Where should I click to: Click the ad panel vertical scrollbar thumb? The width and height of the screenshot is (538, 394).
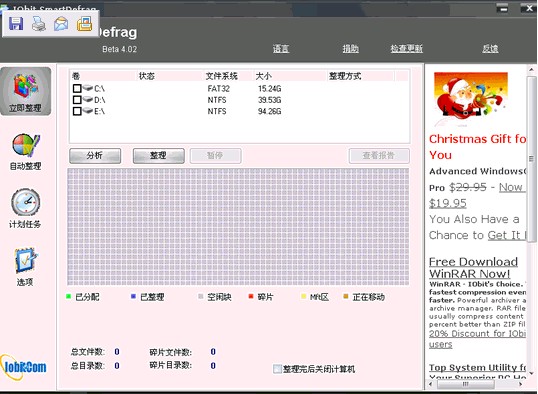click(x=531, y=159)
